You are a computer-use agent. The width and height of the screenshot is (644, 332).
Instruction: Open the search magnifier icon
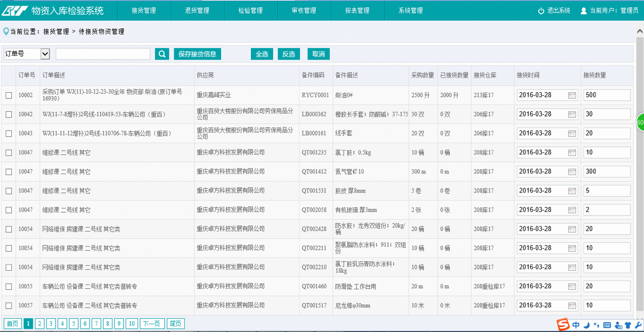[162, 54]
